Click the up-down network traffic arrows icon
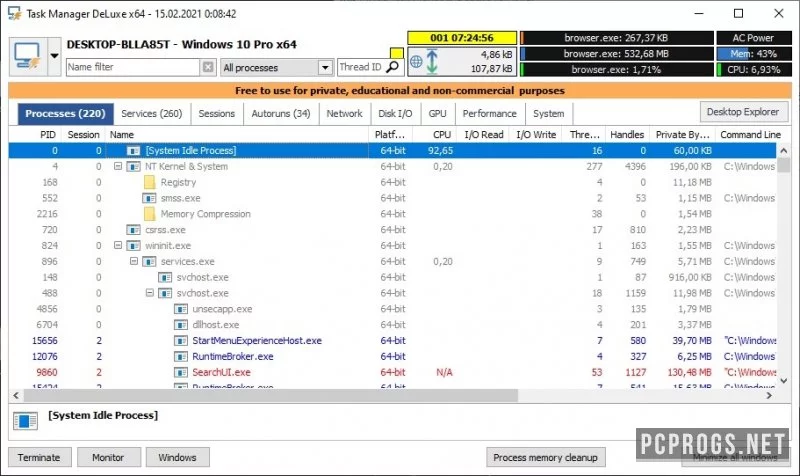The height and width of the screenshot is (476, 800). [432, 61]
